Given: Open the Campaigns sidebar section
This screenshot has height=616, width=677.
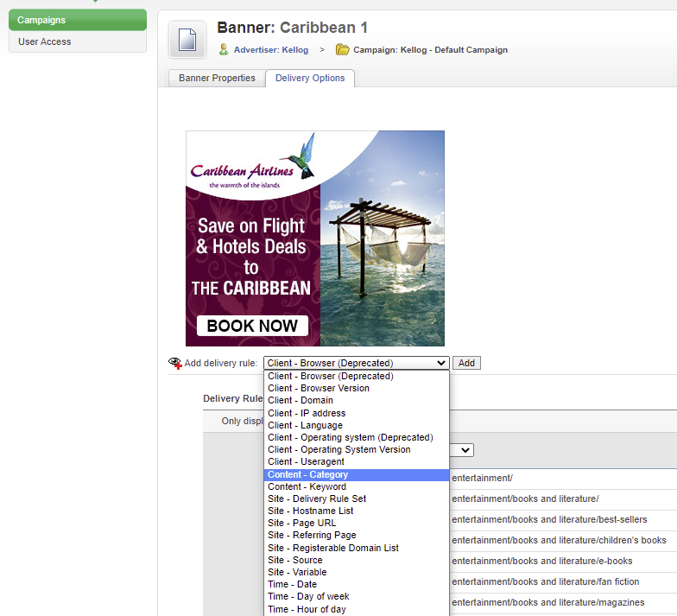Looking at the screenshot, I should click(77, 20).
